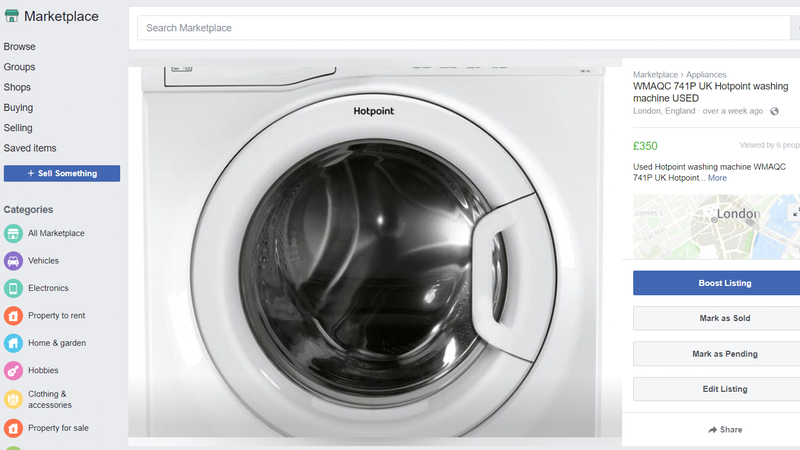
Task: Click the Electronics label
Action: click(48, 288)
